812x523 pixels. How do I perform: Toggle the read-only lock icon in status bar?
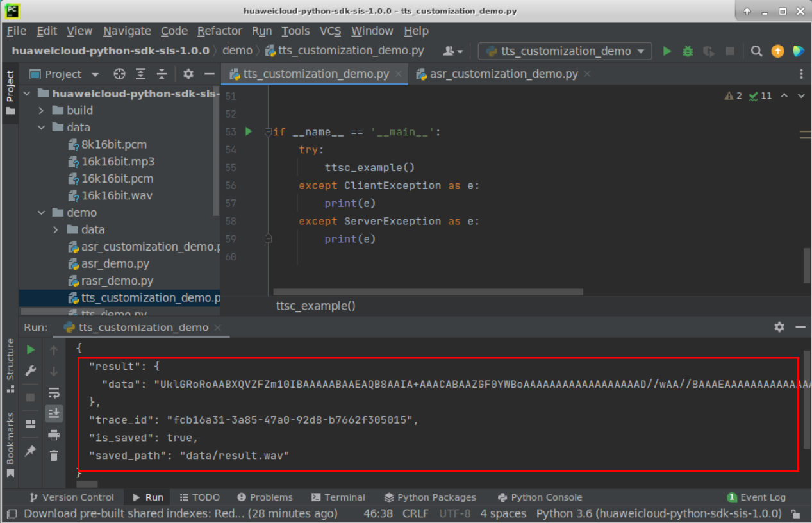(795, 514)
